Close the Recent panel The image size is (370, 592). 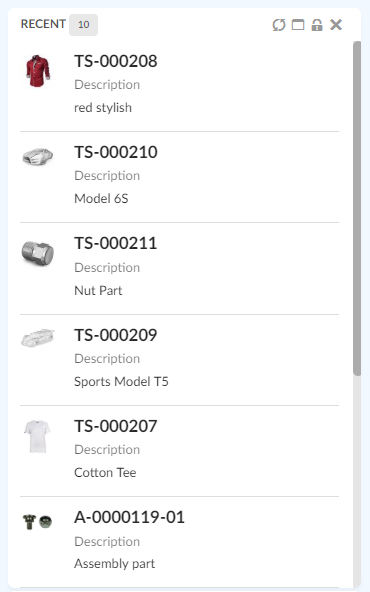(336, 25)
